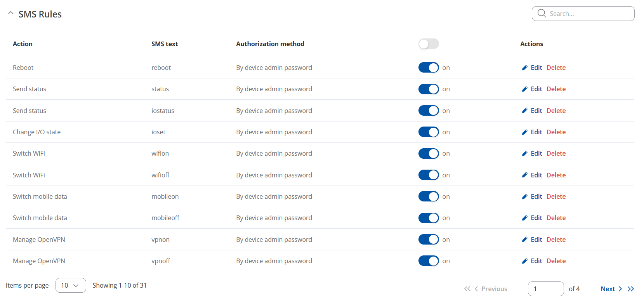Viewport: 644px width, 302px height.
Task: Turn off the wifioff rule switch
Action: coord(429,175)
